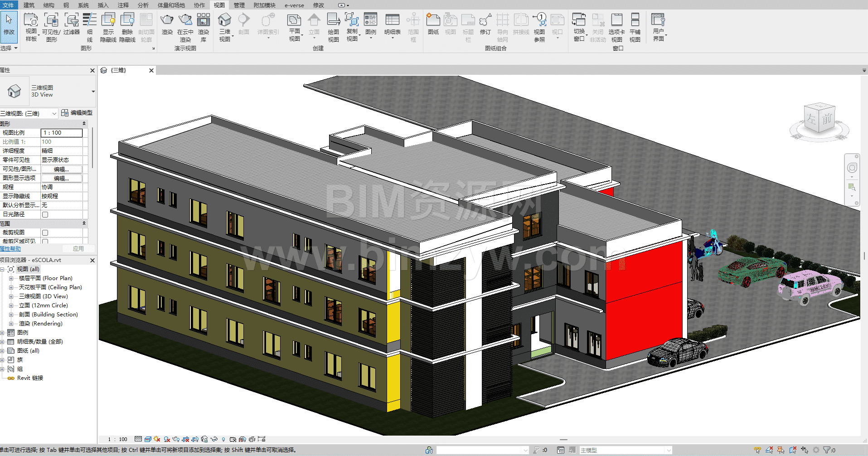Click the 编辑类型 edit type button

(77, 113)
